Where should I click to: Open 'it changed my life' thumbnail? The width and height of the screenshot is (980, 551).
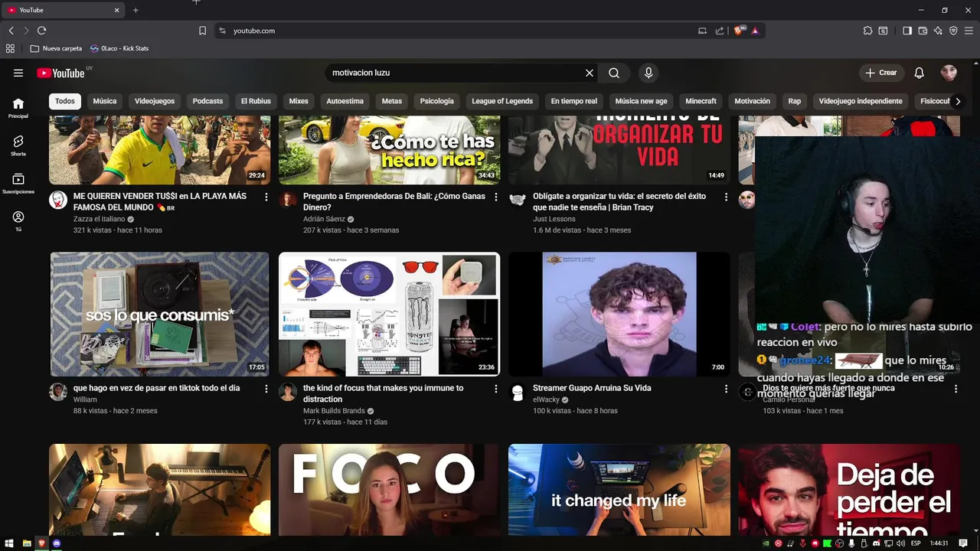[619, 490]
